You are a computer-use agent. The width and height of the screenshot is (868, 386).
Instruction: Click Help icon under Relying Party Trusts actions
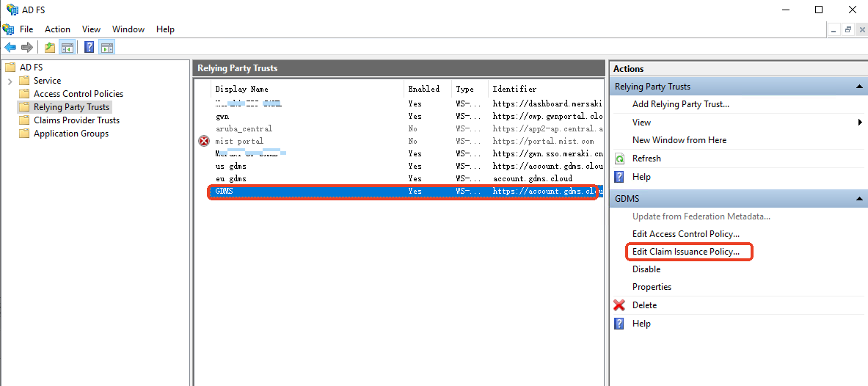click(620, 177)
